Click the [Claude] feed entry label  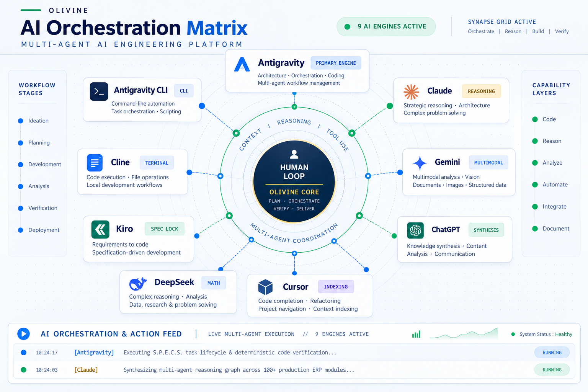pos(86,370)
